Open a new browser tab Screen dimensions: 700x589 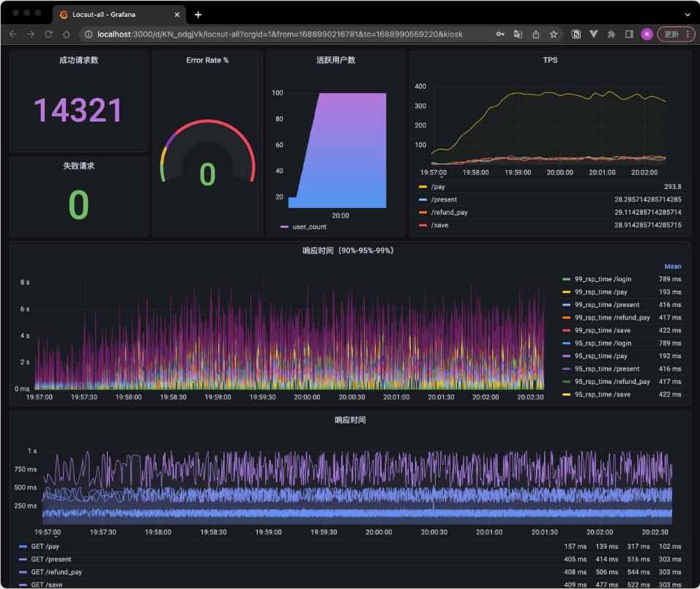198,15
